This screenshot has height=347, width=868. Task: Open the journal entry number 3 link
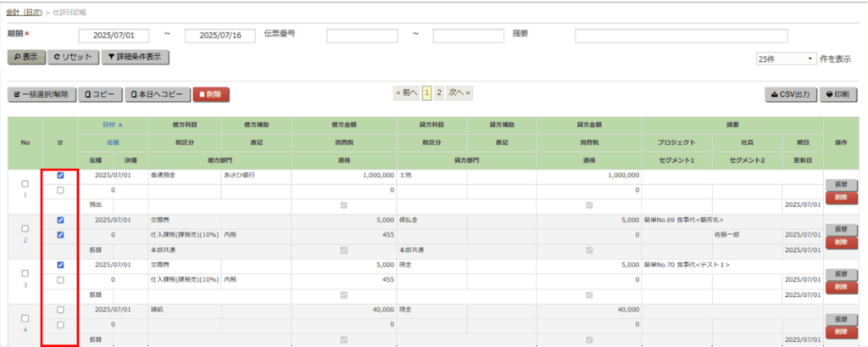(x=25, y=285)
